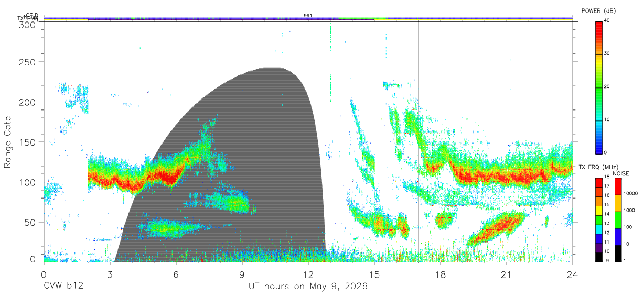Pick the red top swatch of NOISE scale
644x297 pixels.
pos(617,186)
